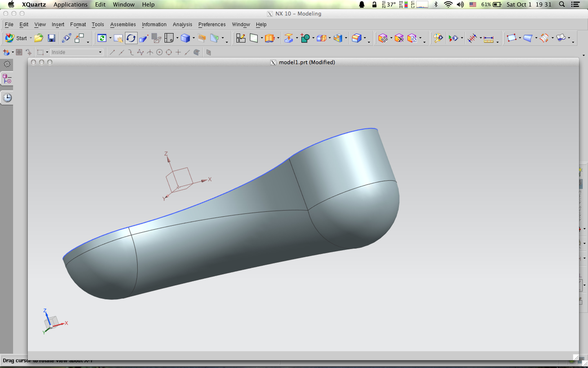Toggle the Mid Point snap option
The image size is (588, 368).
coord(121,52)
